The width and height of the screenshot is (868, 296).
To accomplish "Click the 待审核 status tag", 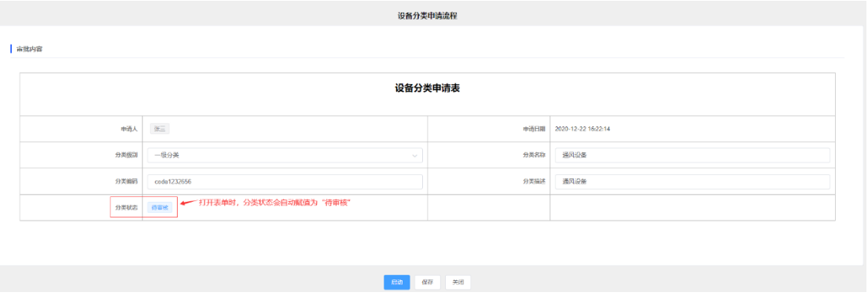I will pyautogui.click(x=160, y=208).
